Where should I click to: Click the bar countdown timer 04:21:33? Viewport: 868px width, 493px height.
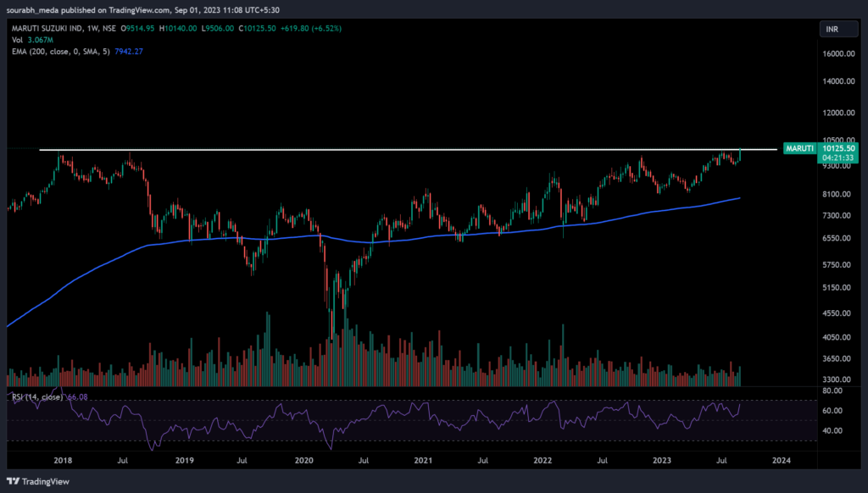click(x=838, y=158)
